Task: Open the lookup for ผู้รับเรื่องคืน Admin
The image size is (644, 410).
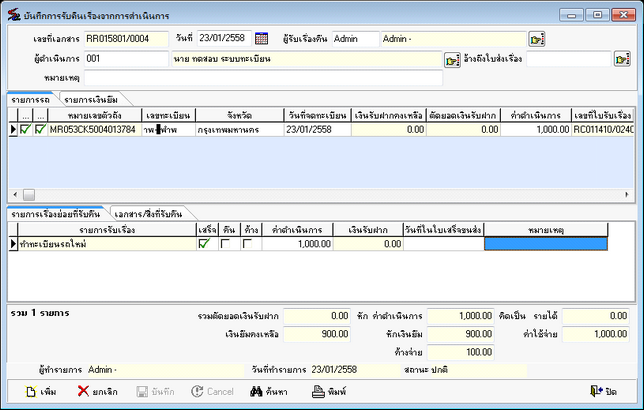Action: (536, 39)
